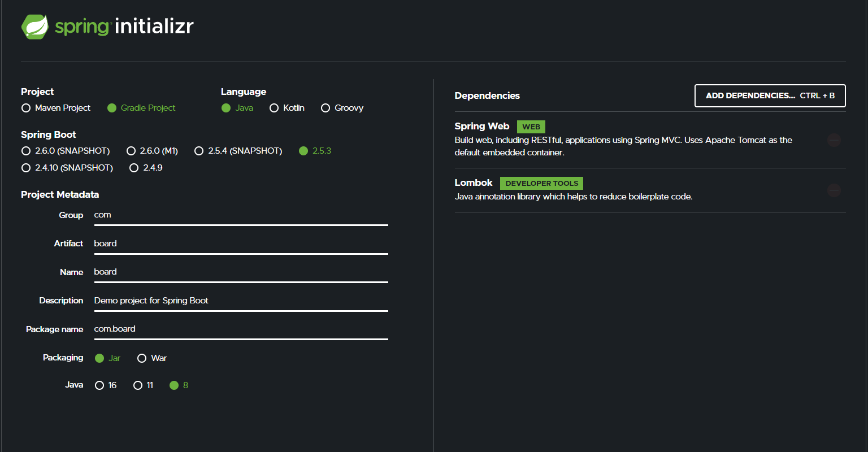Focus the Group input field
This screenshot has width=868, height=452.
tap(241, 215)
